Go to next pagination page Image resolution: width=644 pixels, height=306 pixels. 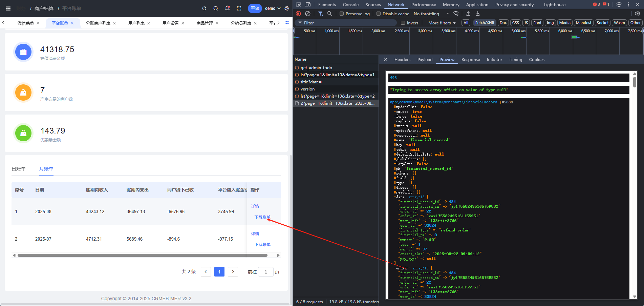point(233,272)
